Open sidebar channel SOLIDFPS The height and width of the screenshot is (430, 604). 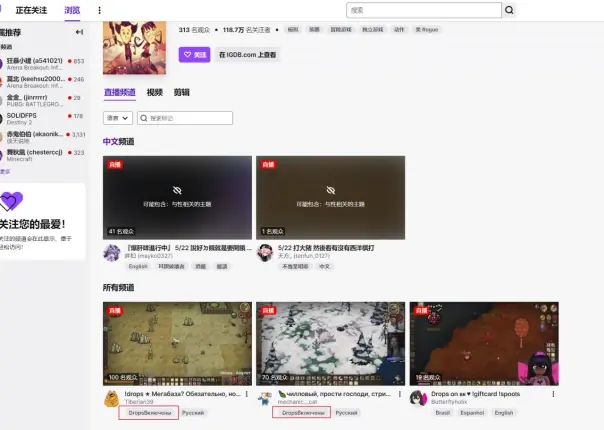click(42, 118)
